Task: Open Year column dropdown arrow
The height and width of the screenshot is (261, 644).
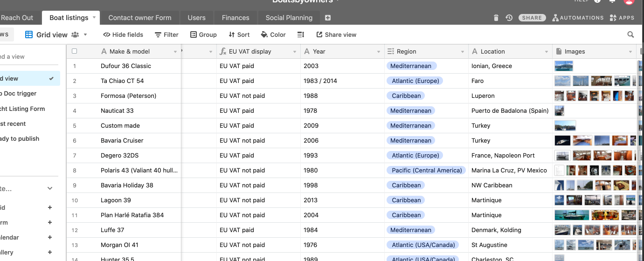Action: [x=379, y=52]
